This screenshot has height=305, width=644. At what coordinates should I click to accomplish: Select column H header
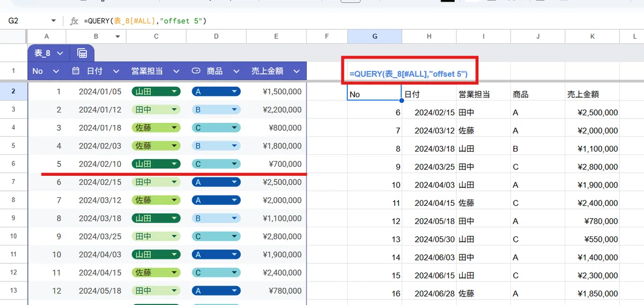click(x=429, y=36)
